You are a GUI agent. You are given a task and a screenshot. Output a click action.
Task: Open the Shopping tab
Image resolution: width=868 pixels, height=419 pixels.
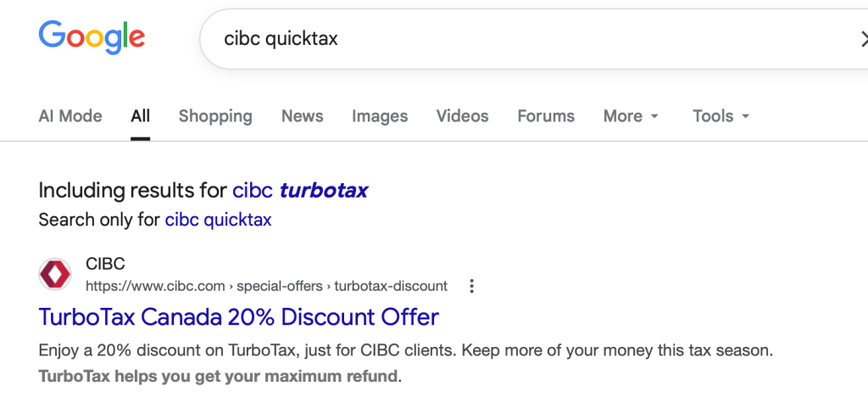click(215, 116)
